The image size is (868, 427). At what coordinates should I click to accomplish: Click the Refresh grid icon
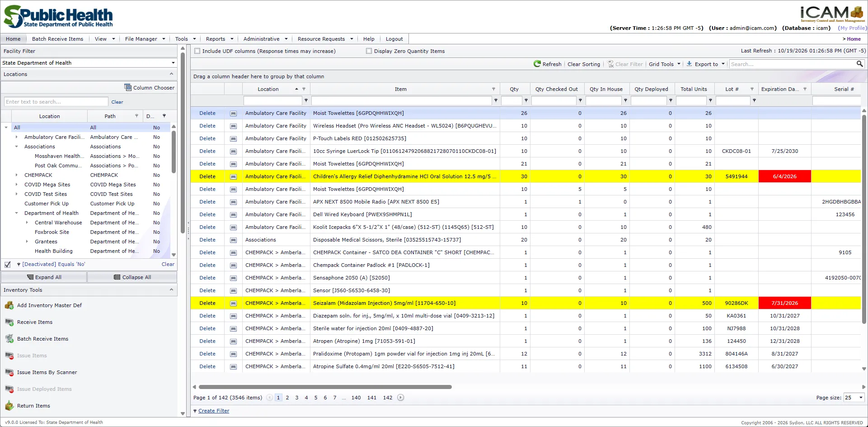[537, 64]
